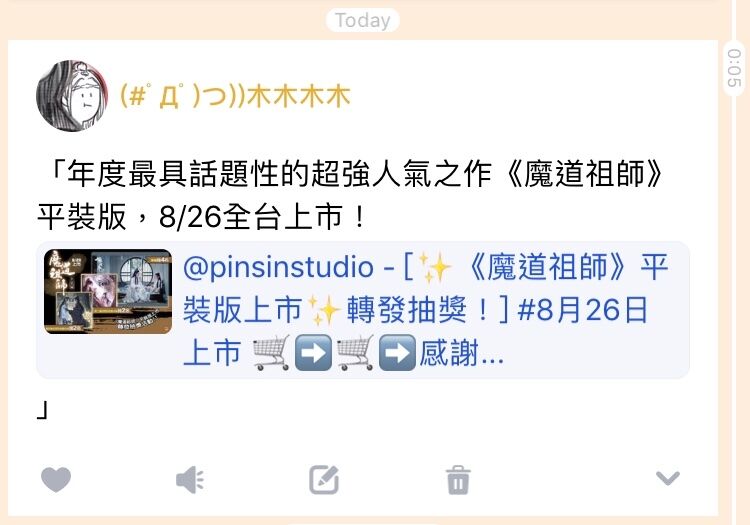750x525 pixels.
Task: Tap the truncated 感謝... link text
Action: click(x=462, y=353)
